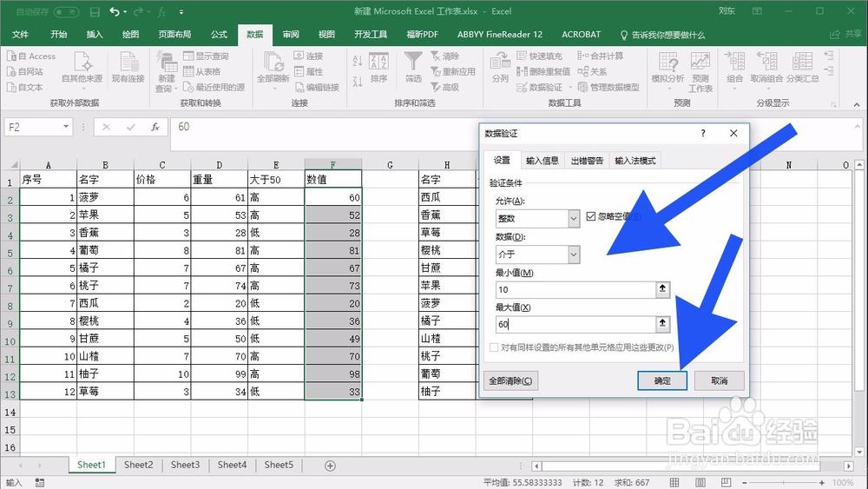Click the 自网站 import option
Image resolution: width=868 pixels, height=489 pixels.
(25, 71)
